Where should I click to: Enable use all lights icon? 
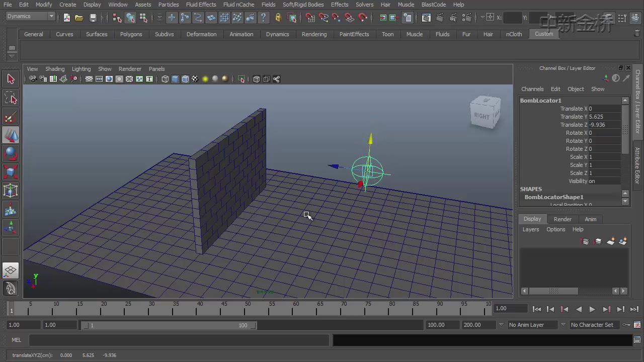205,79
